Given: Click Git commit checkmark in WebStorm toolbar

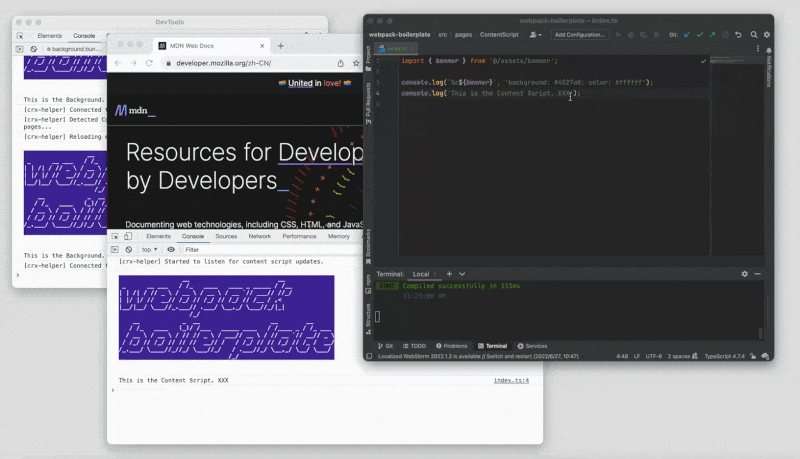Looking at the screenshot, I should (699, 35).
